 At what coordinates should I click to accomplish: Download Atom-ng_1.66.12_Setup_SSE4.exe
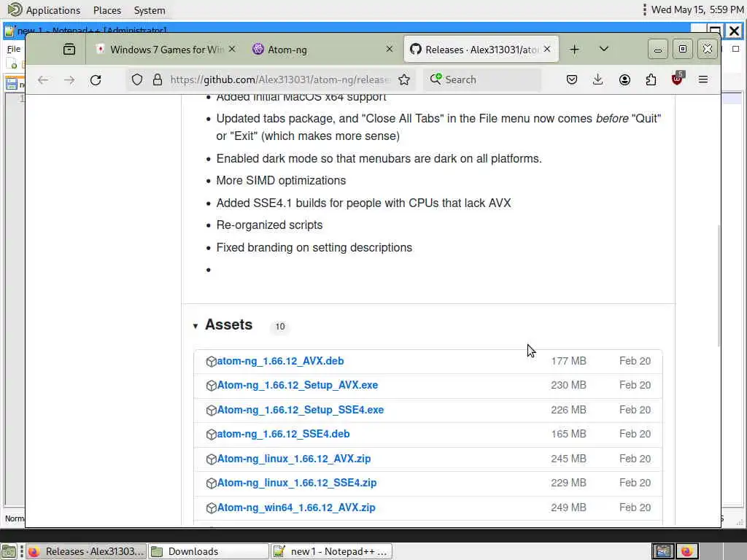point(300,410)
